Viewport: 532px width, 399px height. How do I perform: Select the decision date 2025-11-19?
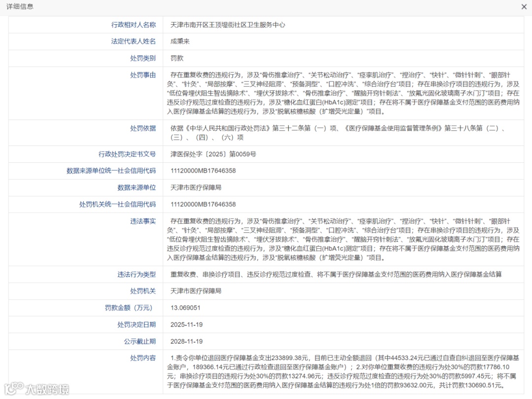[x=186, y=325]
